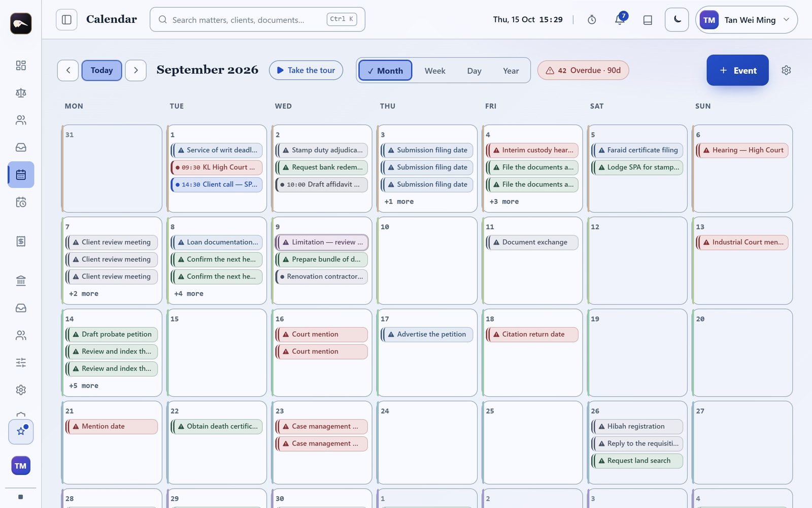Open the bank building icon in sidebar
Screen dimensions: 812x508
(x=21, y=280)
